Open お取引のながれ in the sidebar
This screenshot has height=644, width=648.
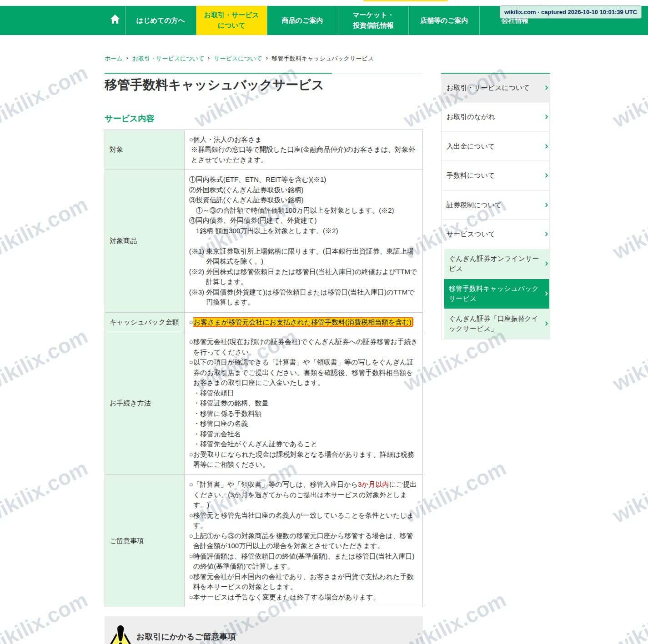[x=495, y=117]
